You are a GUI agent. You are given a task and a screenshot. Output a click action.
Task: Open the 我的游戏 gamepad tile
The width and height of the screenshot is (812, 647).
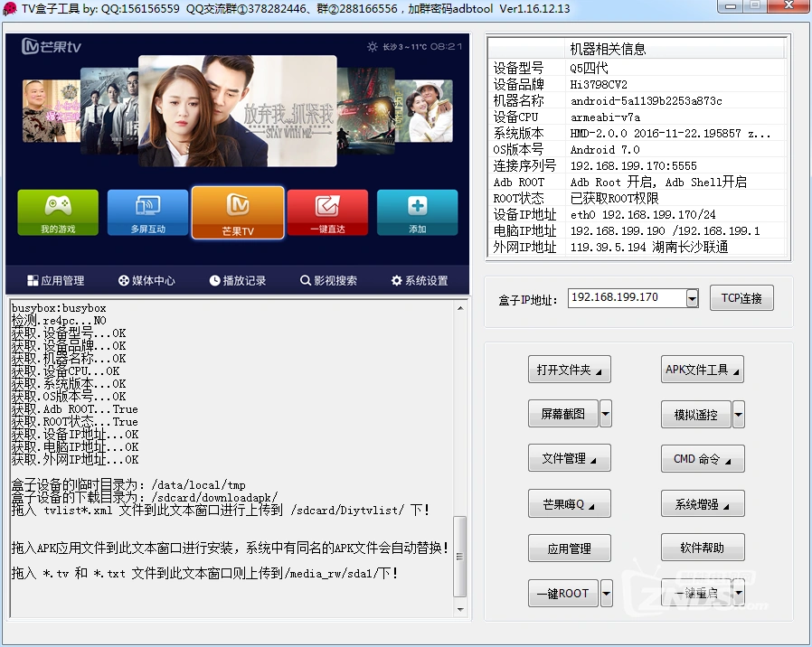58,212
